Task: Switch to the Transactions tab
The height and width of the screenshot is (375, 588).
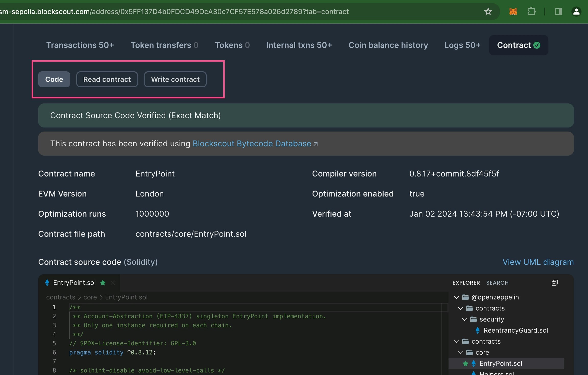Action: pyautogui.click(x=80, y=45)
